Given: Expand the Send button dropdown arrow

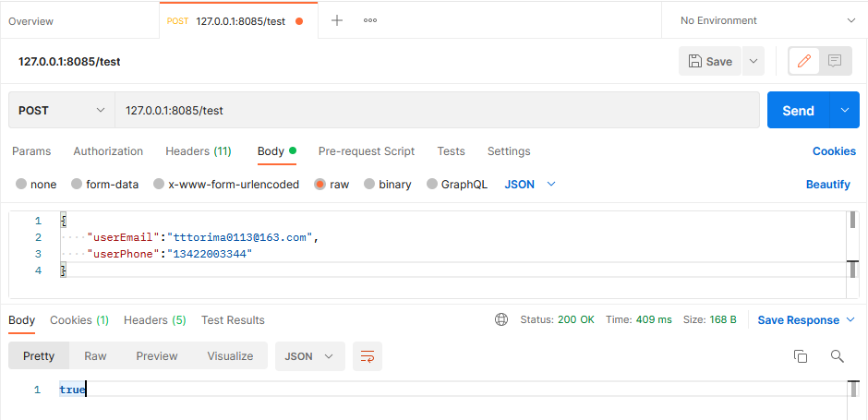Looking at the screenshot, I should (845, 110).
